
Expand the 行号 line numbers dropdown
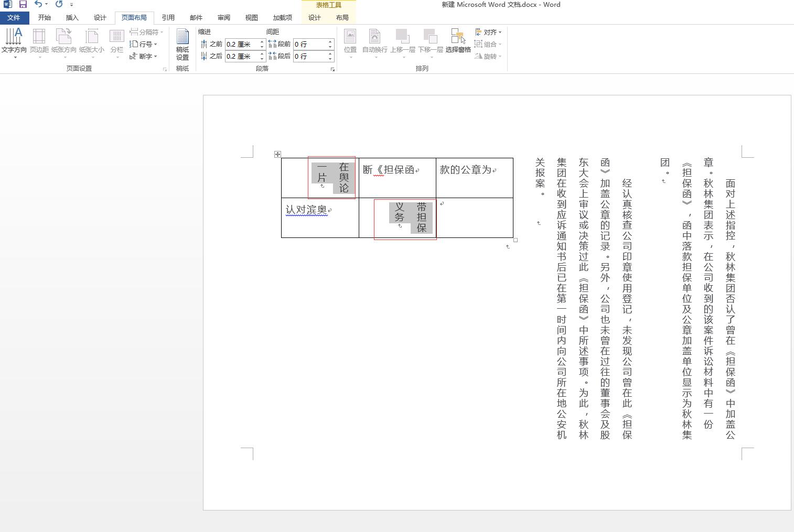[x=144, y=44]
